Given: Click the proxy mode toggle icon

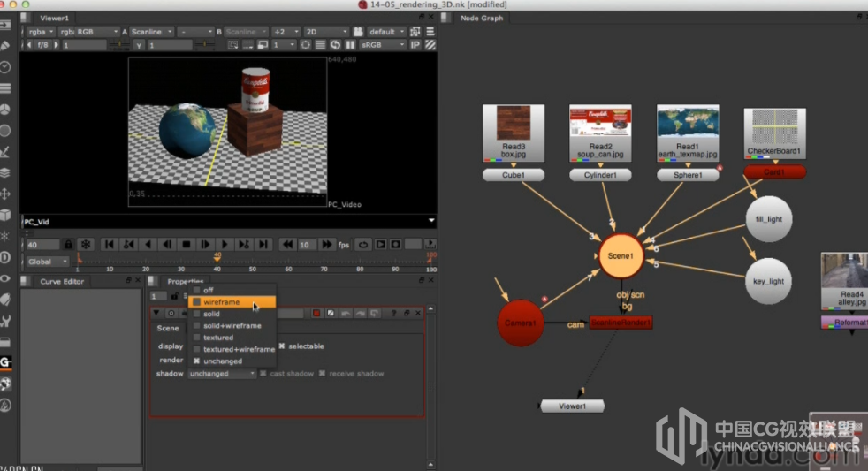Looking at the screenshot, I should (x=263, y=45).
